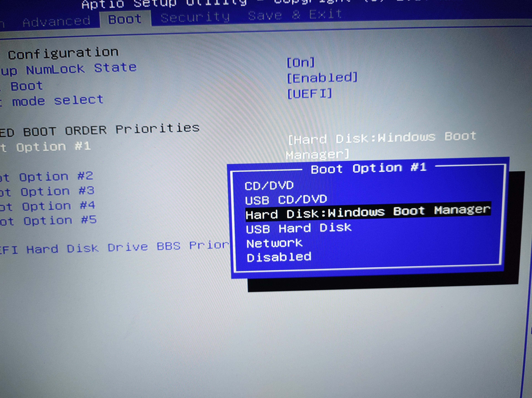
Task: Switch to the Advanced tab
Action: pyautogui.click(x=56, y=21)
